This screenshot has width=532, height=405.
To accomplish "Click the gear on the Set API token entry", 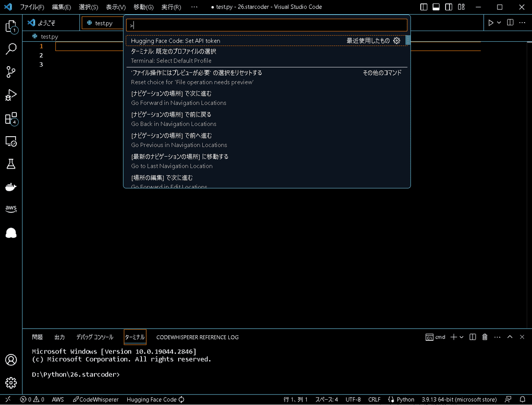I will click(397, 40).
